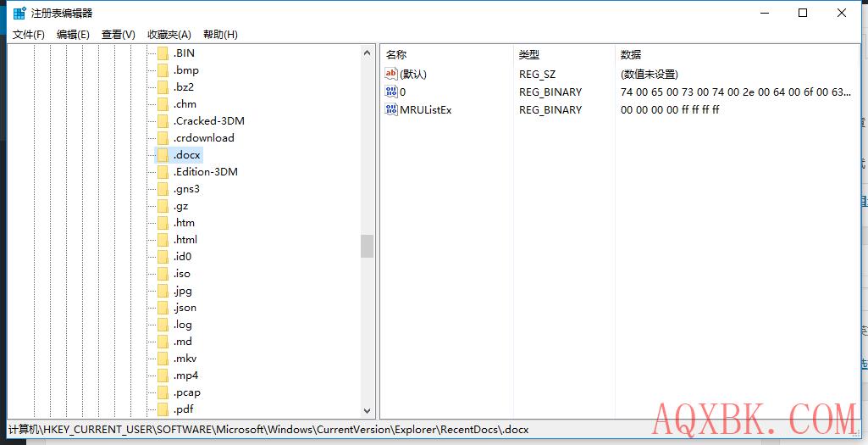Click the folder icon next to .crdownload

(163, 138)
